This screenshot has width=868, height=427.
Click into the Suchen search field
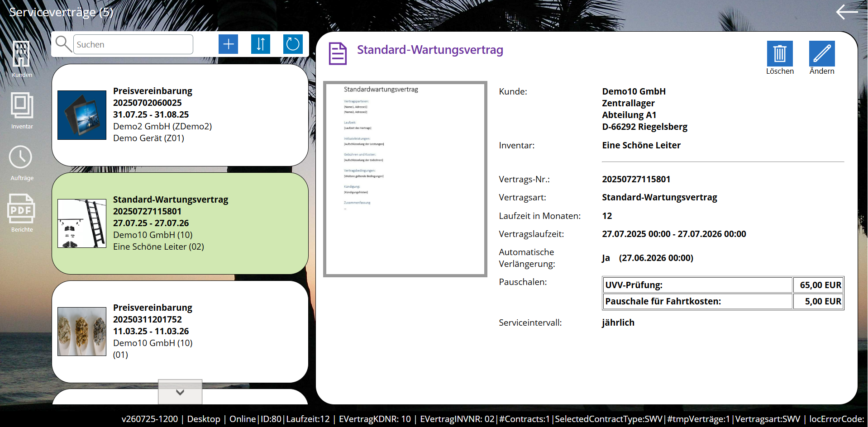[x=133, y=44]
